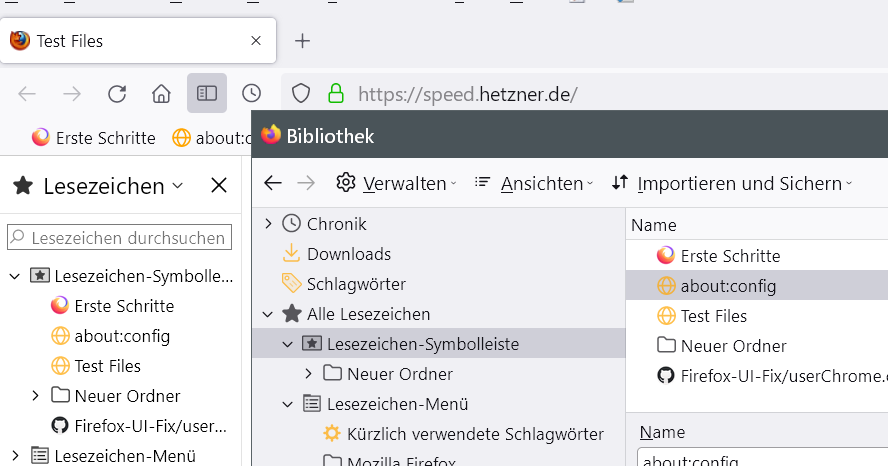Select Schlagwörter in the library tree

(x=356, y=284)
